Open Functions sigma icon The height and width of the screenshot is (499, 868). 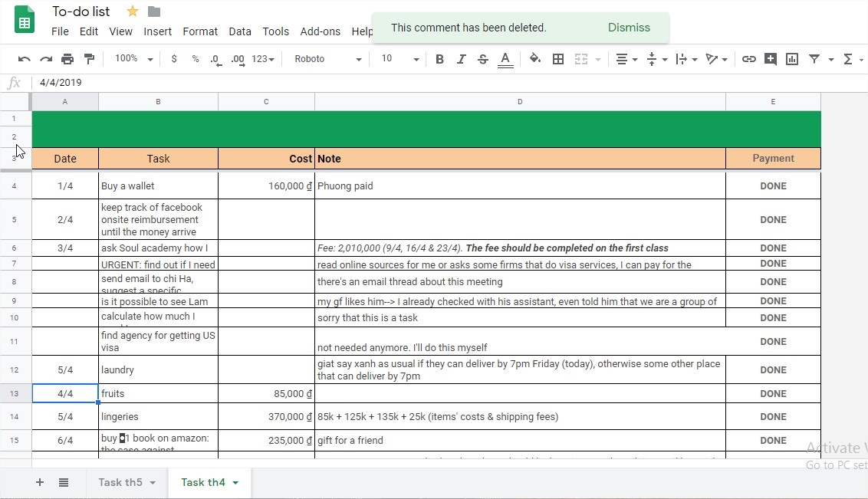click(847, 59)
